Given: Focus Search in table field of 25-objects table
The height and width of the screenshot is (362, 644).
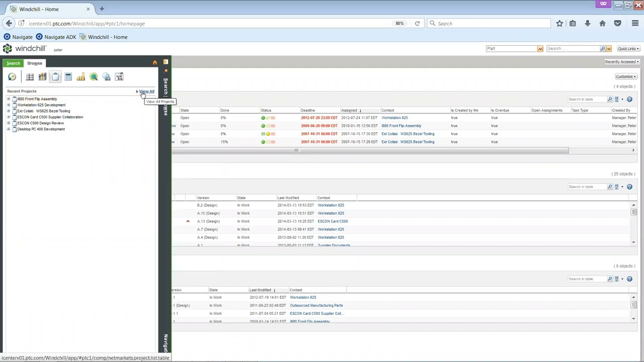Looking at the screenshot, I should coord(587,187).
